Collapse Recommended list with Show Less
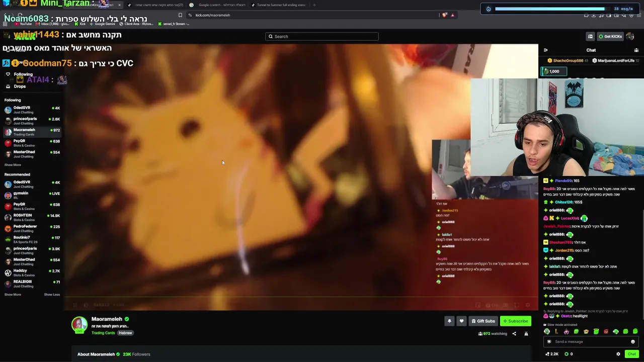Viewport: 644px width, 362px height. tap(52, 295)
